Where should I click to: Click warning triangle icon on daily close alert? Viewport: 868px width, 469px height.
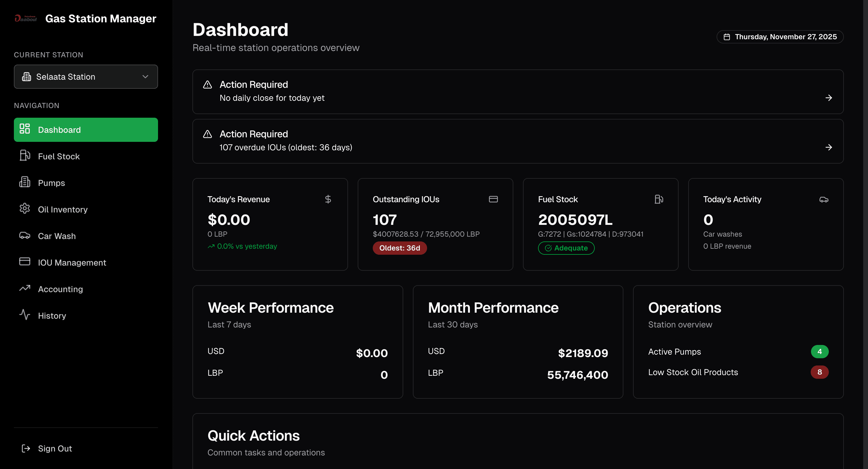[207, 85]
